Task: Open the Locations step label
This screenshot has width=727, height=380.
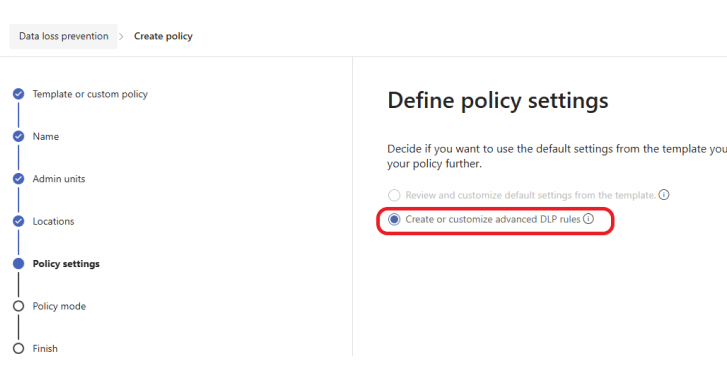Action: coord(53,221)
